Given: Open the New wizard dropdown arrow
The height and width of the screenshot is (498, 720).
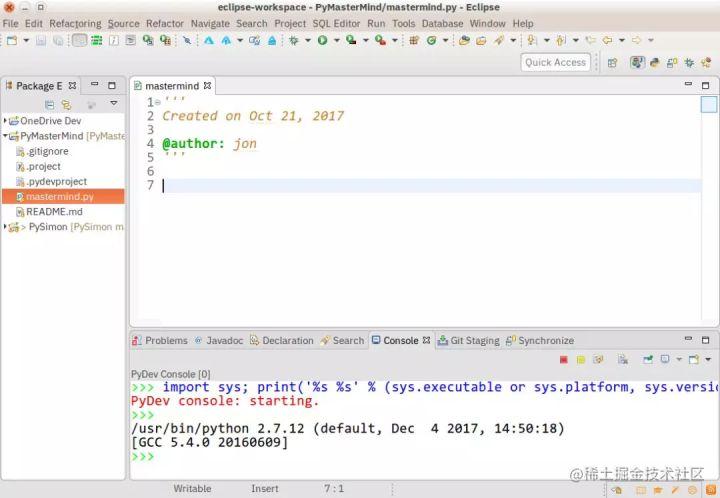Looking at the screenshot, I should pyautogui.click(x=26, y=40).
